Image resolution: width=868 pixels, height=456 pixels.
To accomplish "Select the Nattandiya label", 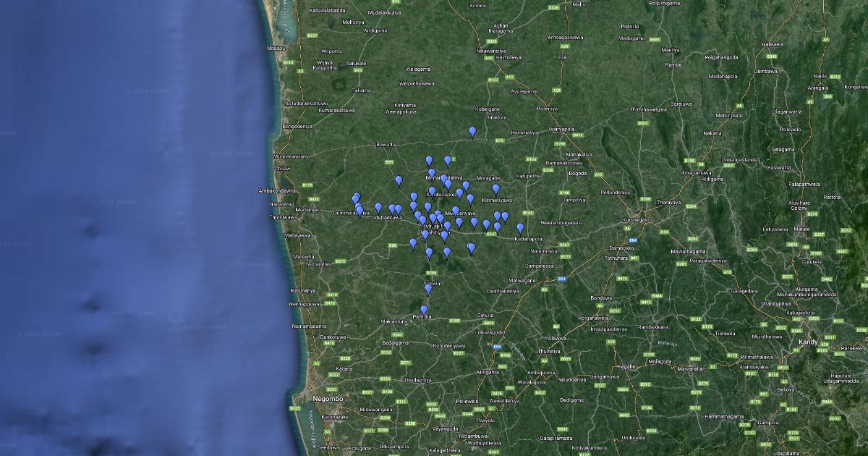I will tap(318, 264).
